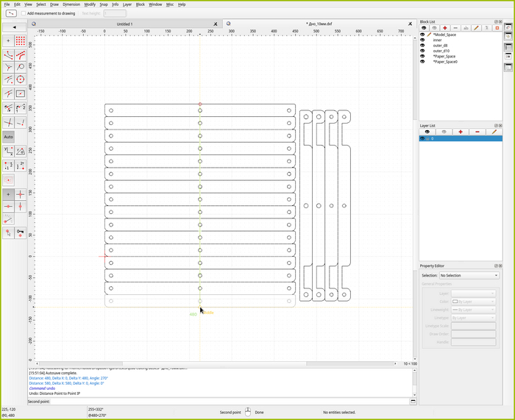Image resolution: width=515 pixels, height=420 pixels.
Task: Open the Modify menu
Action: [x=90, y=4]
